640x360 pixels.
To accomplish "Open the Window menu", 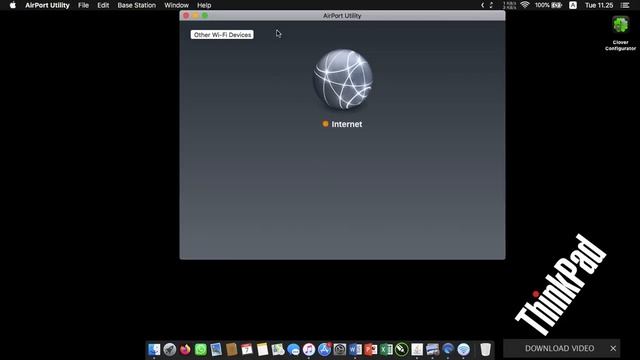I will pyautogui.click(x=176, y=5).
